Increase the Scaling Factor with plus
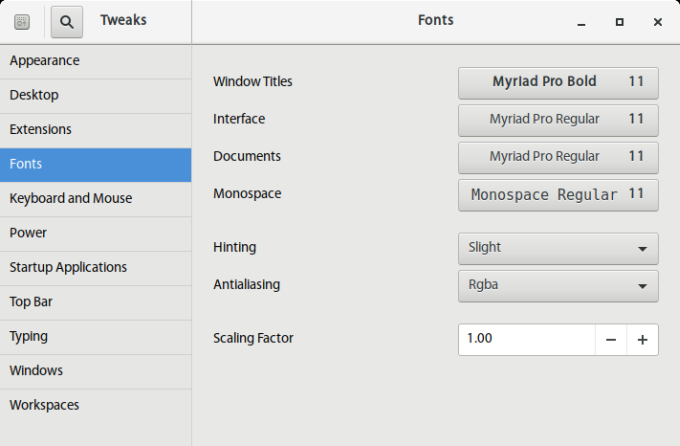 pyautogui.click(x=642, y=340)
